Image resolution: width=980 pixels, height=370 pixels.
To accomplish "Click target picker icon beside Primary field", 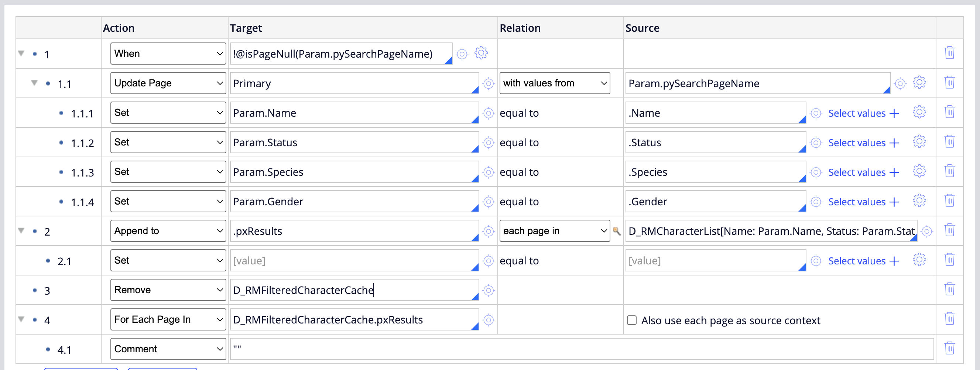I will coord(488,83).
